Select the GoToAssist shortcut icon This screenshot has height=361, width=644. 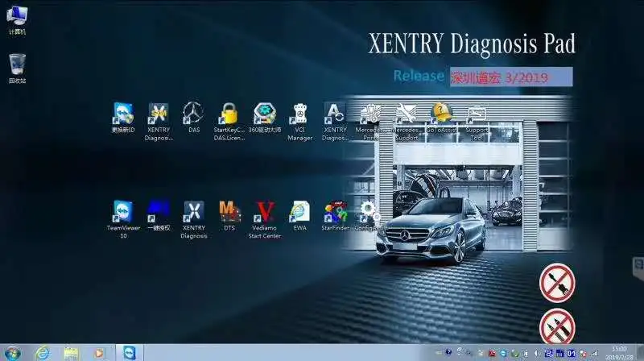441,118
